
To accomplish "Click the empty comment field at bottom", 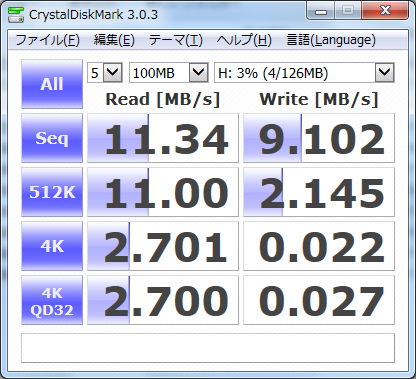I will coord(208,348).
